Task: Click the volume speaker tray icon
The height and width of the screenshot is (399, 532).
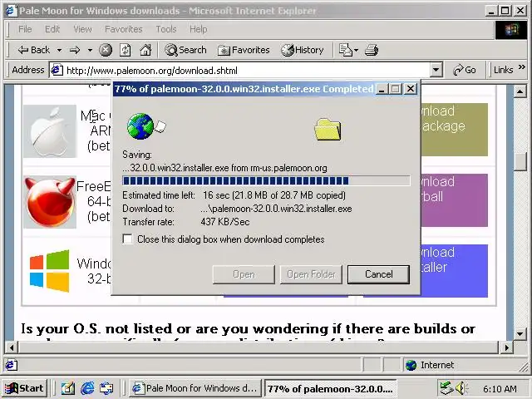Action: 461,388
